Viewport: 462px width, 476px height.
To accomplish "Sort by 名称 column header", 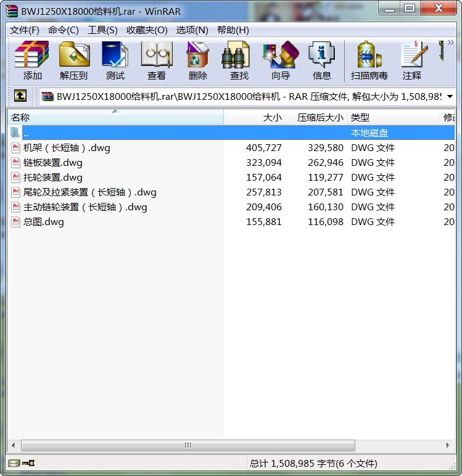I will [x=115, y=117].
